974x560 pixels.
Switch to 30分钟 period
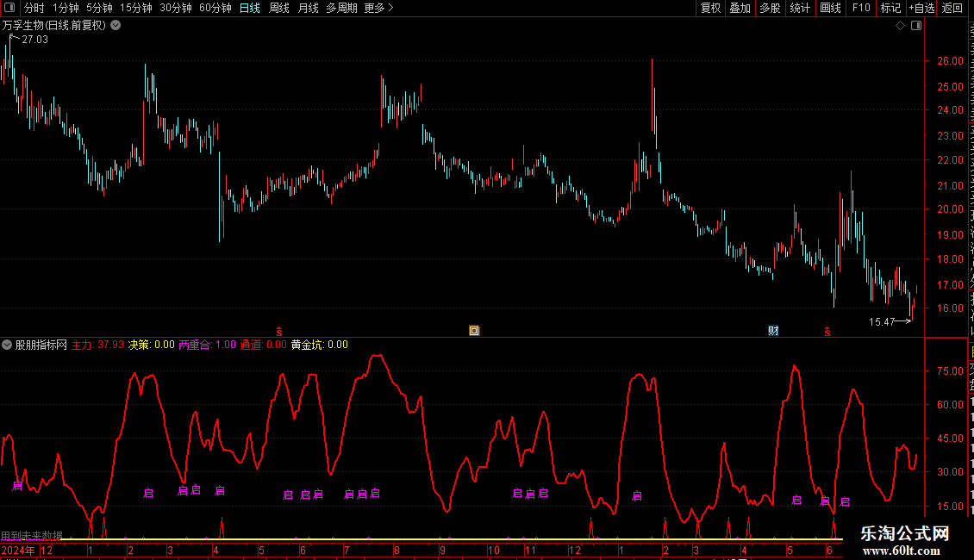[176, 8]
